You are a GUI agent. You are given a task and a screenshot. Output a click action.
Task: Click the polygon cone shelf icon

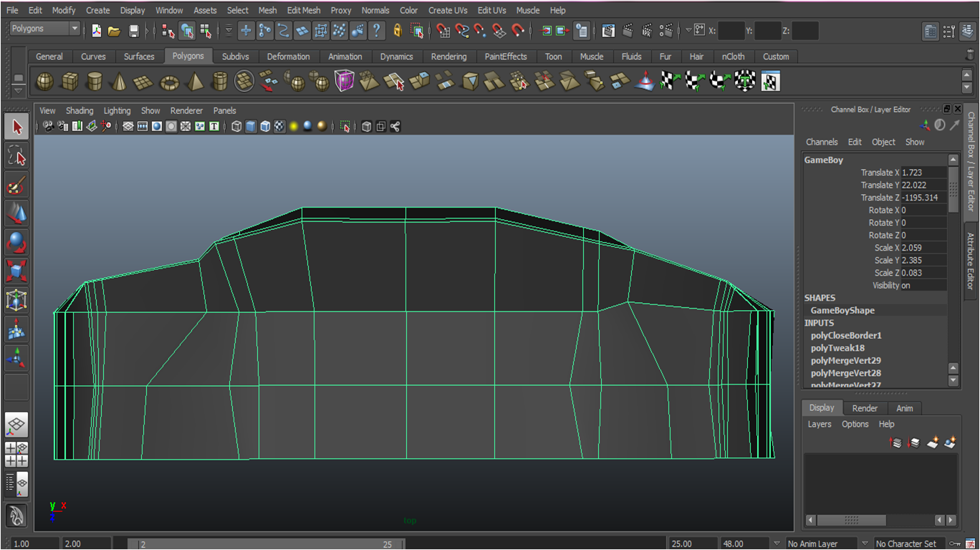point(119,82)
